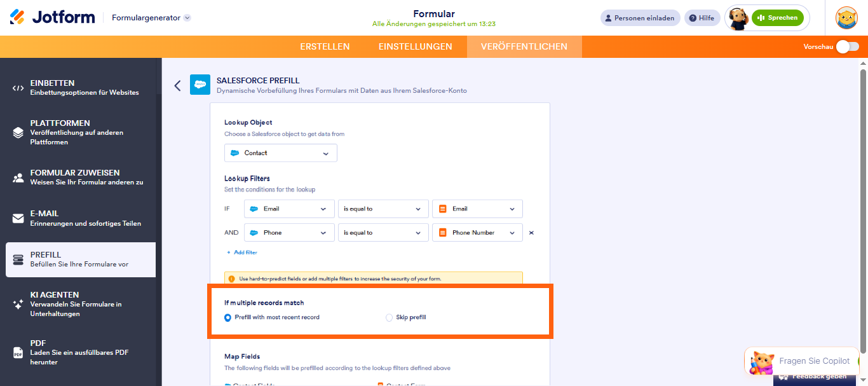Click the Formular title

[x=434, y=14]
